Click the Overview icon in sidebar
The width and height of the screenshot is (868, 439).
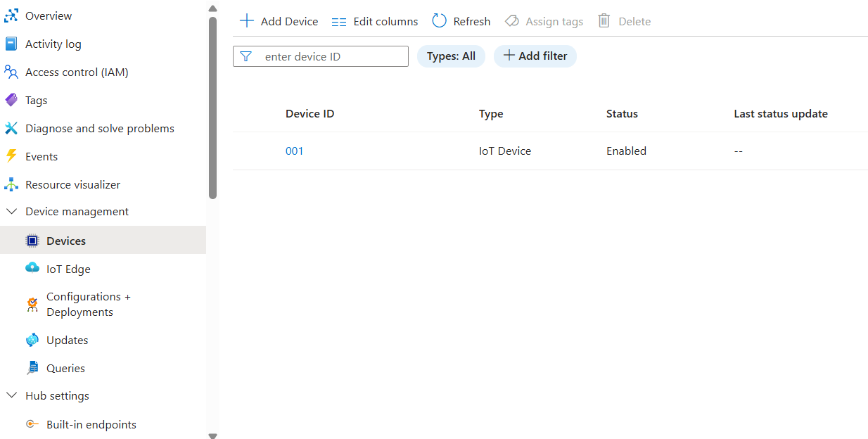pyautogui.click(x=11, y=15)
